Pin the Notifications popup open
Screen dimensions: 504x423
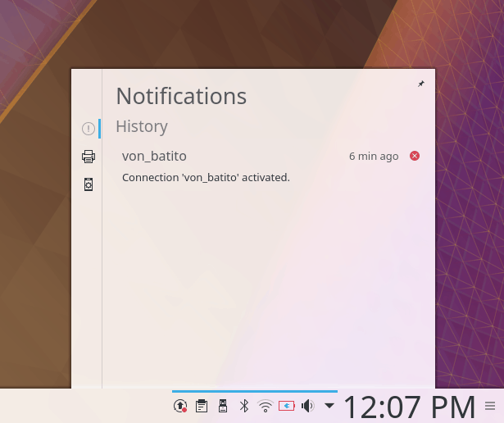420,84
